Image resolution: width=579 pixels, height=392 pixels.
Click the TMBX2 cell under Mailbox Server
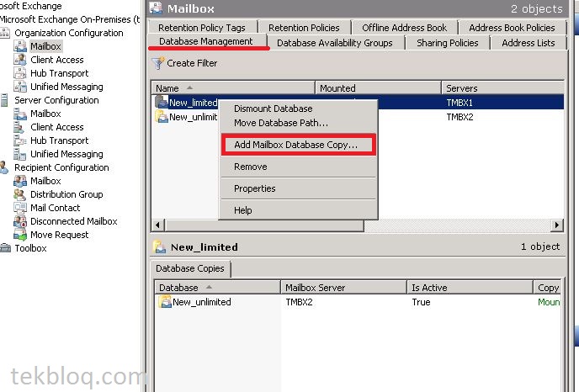point(299,301)
